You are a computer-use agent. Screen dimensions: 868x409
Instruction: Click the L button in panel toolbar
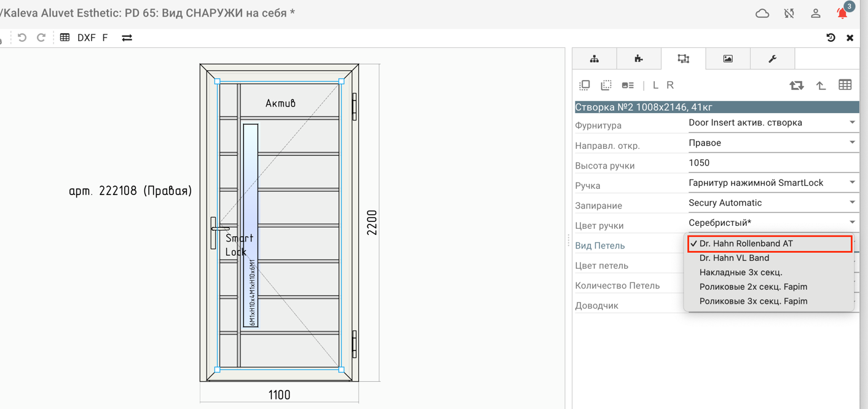pos(655,85)
